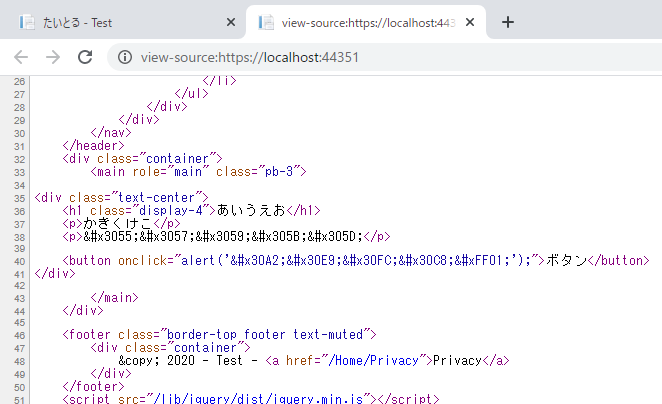Click the </ul> closing tag
This screenshot has height=404, width=662.
[x=192, y=93]
